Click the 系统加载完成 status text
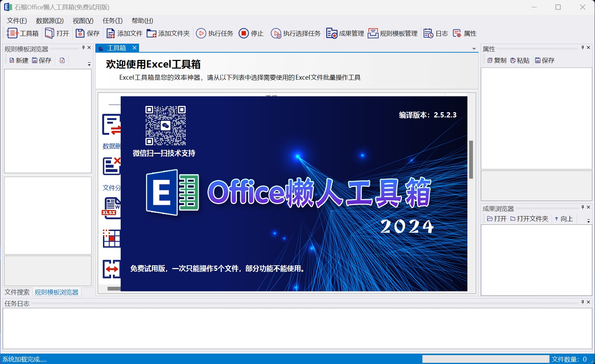595x364 pixels. (x=24, y=359)
